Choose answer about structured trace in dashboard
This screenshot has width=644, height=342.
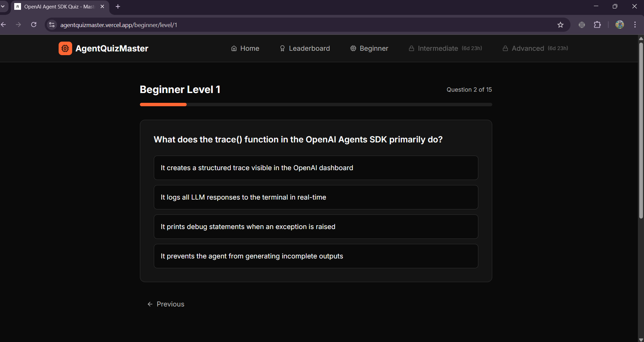316,168
